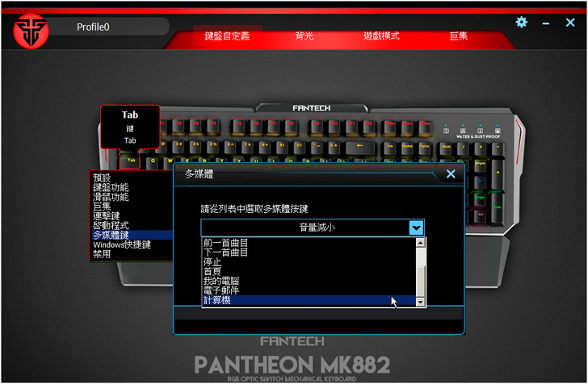Click the list scrollbar down arrow
The image size is (588, 384).
click(x=420, y=302)
